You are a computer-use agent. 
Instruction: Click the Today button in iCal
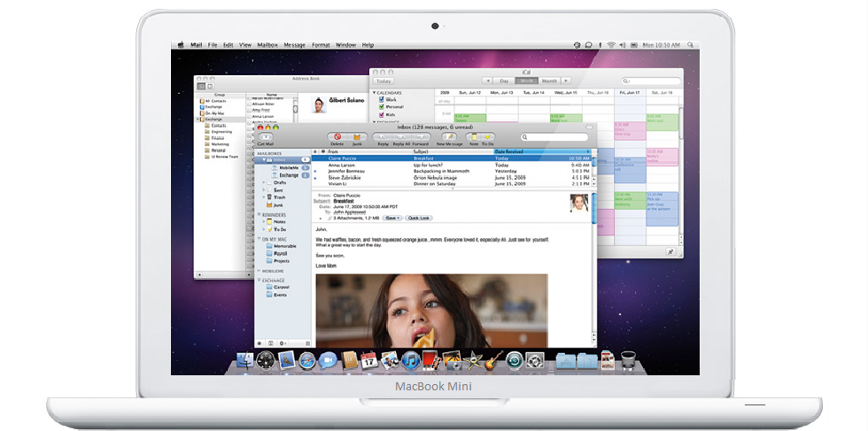pos(384,81)
